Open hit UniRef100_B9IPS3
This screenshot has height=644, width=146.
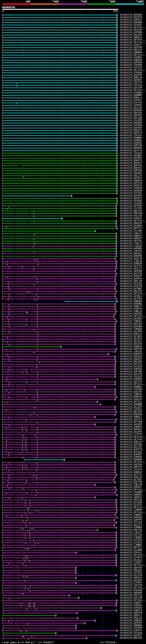(131, 17)
